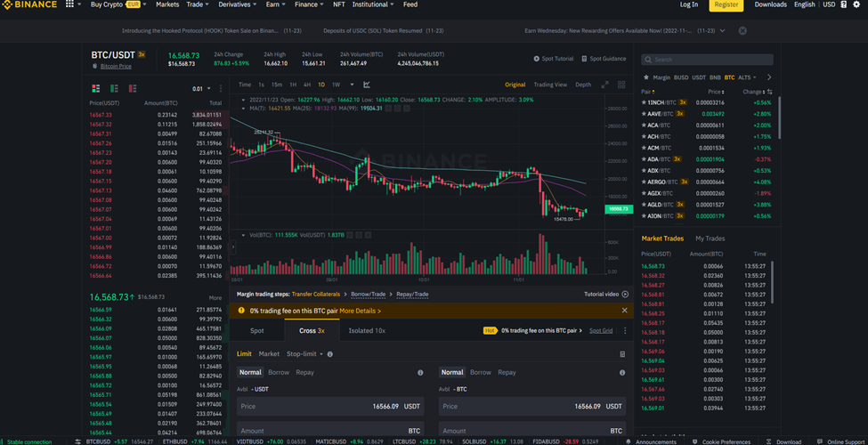868x445 pixels.
Task: Show favorites star filter in pairs panel
Action: coord(645,77)
